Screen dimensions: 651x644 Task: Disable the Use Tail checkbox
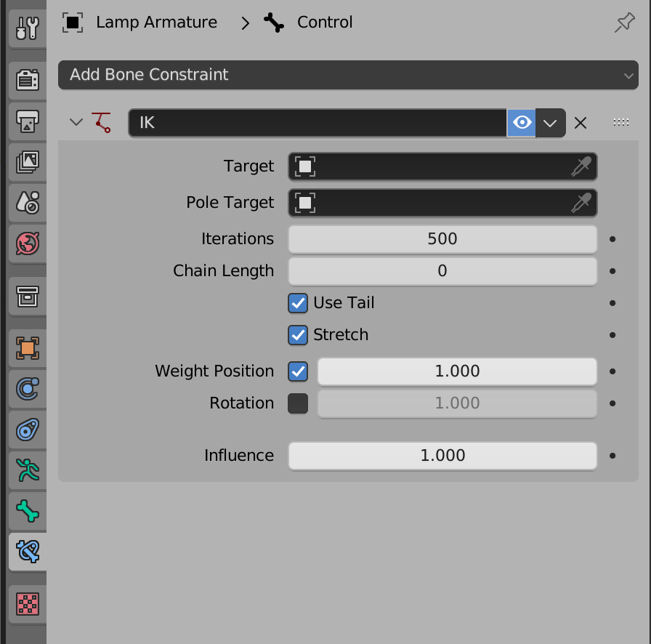298,303
